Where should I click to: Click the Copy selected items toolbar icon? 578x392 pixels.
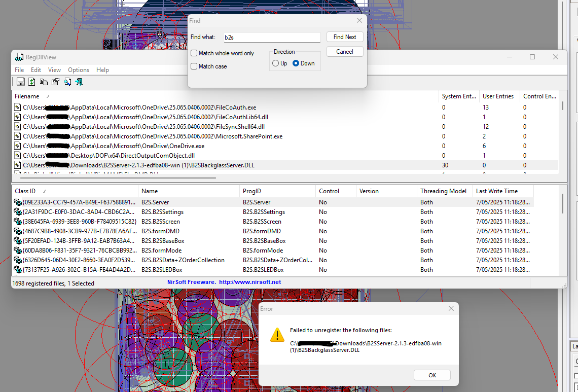pos(43,81)
